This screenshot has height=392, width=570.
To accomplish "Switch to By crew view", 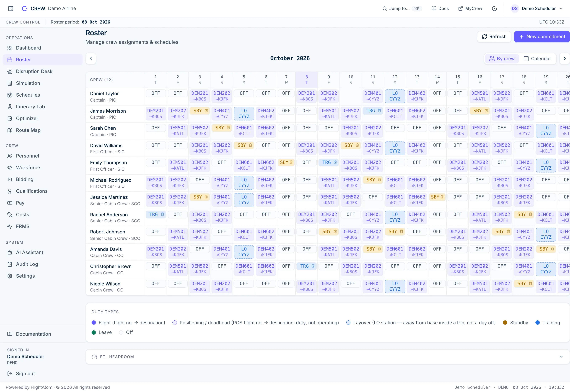I will tap(502, 59).
